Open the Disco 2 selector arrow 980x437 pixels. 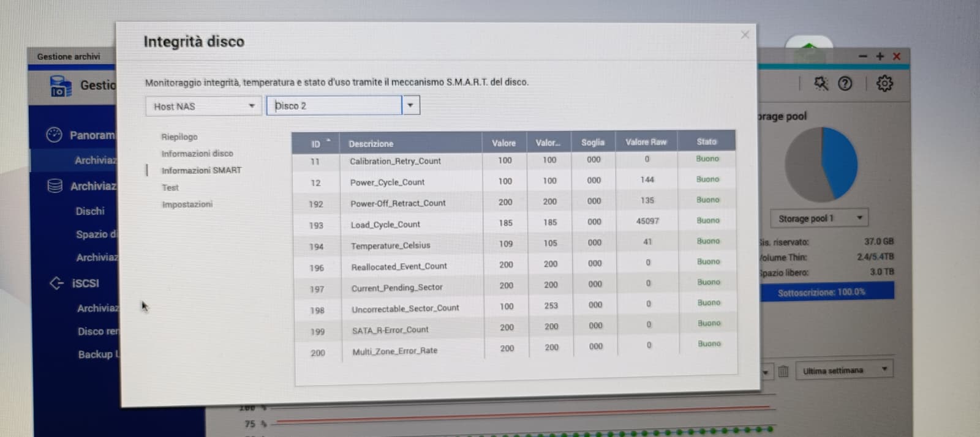tap(410, 105)
